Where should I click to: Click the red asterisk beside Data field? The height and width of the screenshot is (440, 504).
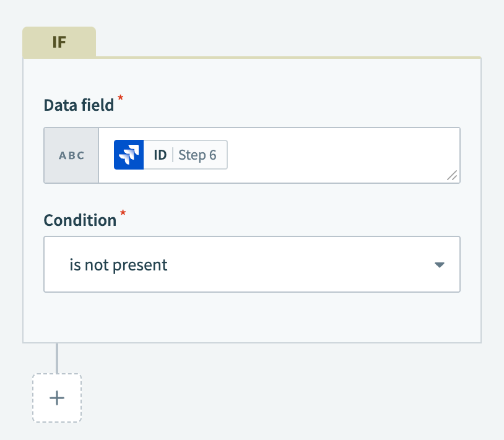[x=119, y=99]
